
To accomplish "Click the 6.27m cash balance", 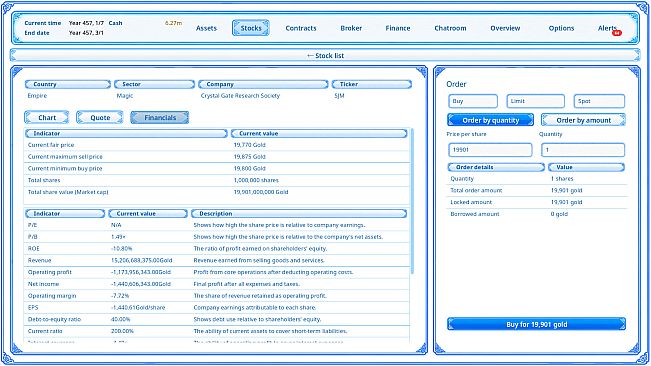I will 173,23.
